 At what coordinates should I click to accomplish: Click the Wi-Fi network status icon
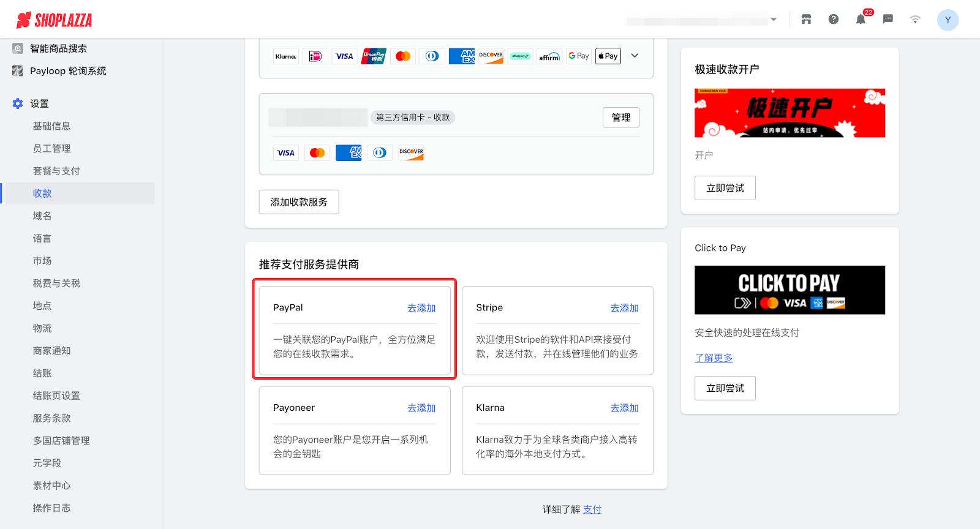pyautogui.click(x=915, y=20)
